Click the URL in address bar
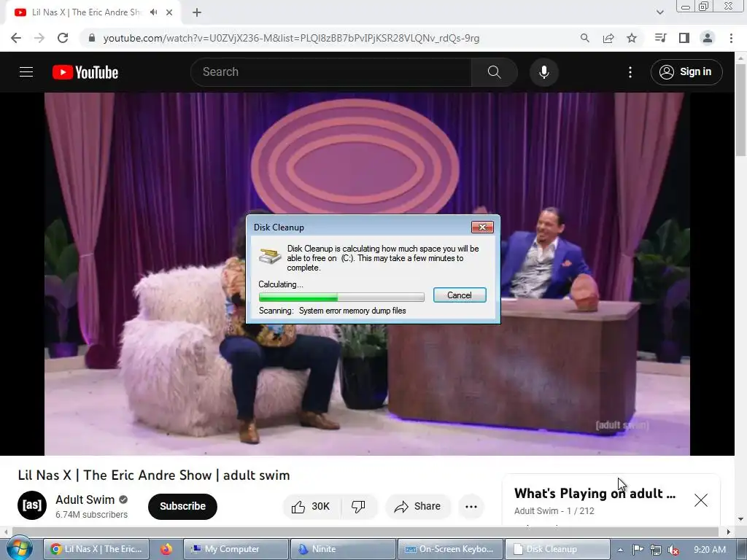The image size is (747, 560). pos(291,38)
